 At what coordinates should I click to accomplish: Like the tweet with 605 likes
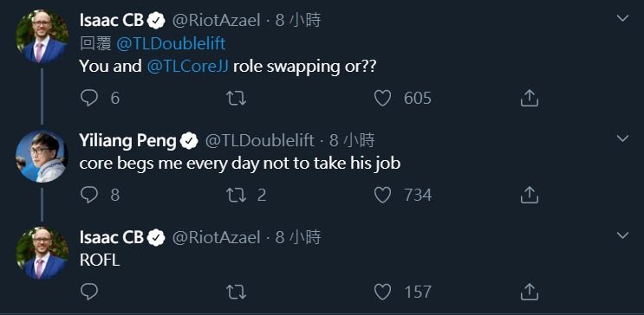pos(382,98)
